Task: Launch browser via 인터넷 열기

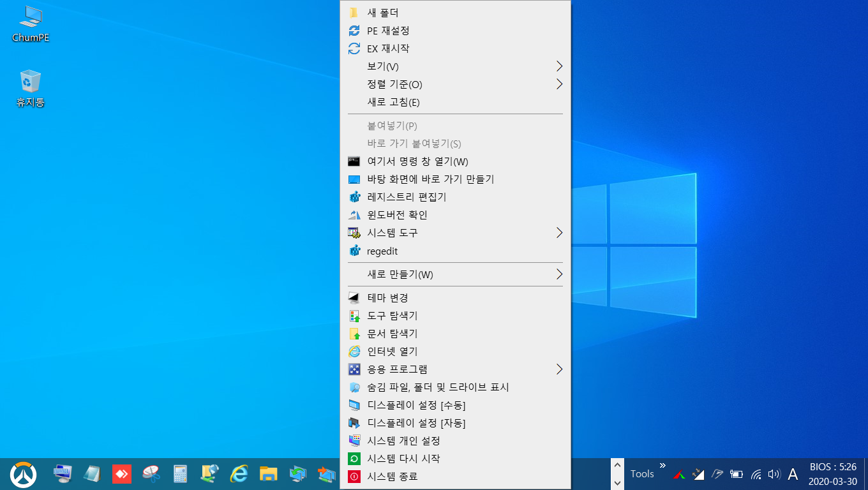Action: (454, 352)
